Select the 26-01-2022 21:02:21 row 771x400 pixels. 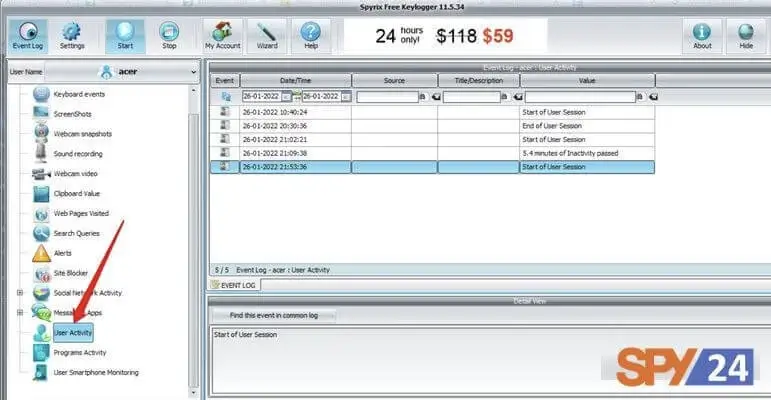click(x=433, y=140)
